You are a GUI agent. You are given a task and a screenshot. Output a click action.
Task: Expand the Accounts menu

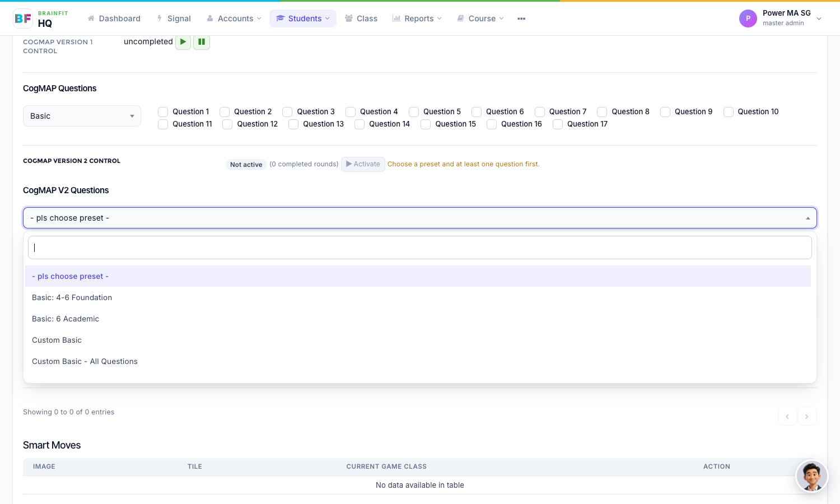[234, 18]
